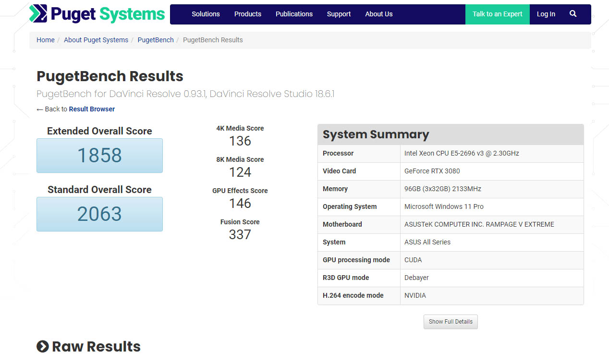The height and width of the screenshot is (364, 609).
Task: Select the Standard Overall Score 2063 box
Action: pyautogui.click(x=99, y=214)
